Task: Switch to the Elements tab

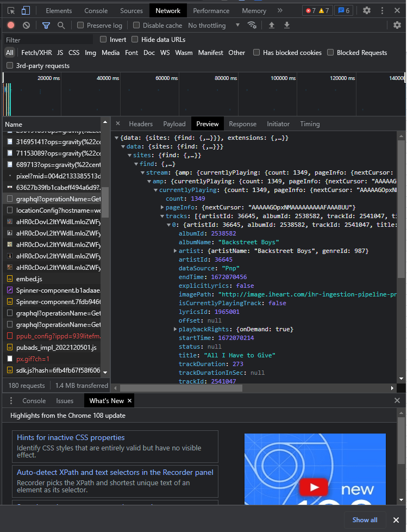Action: (x=59, y=11)
